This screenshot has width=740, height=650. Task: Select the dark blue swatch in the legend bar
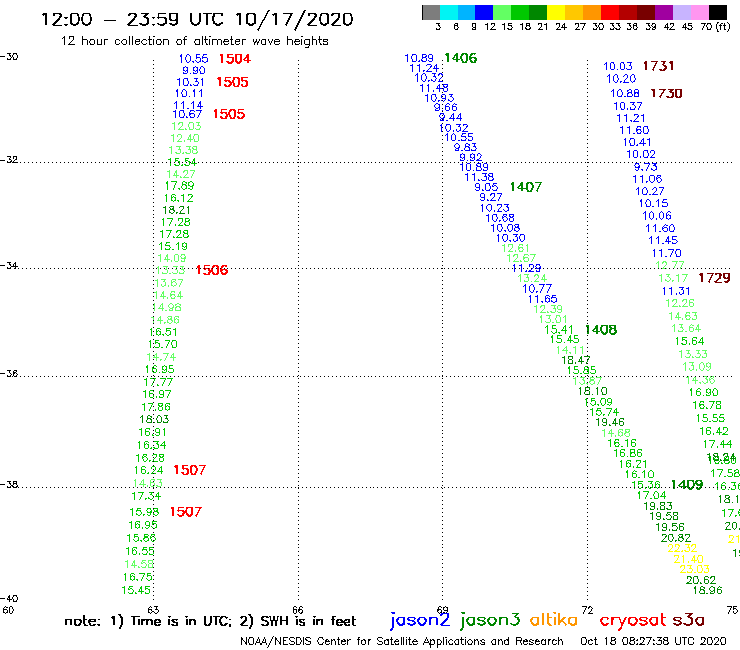pos(485,12)
